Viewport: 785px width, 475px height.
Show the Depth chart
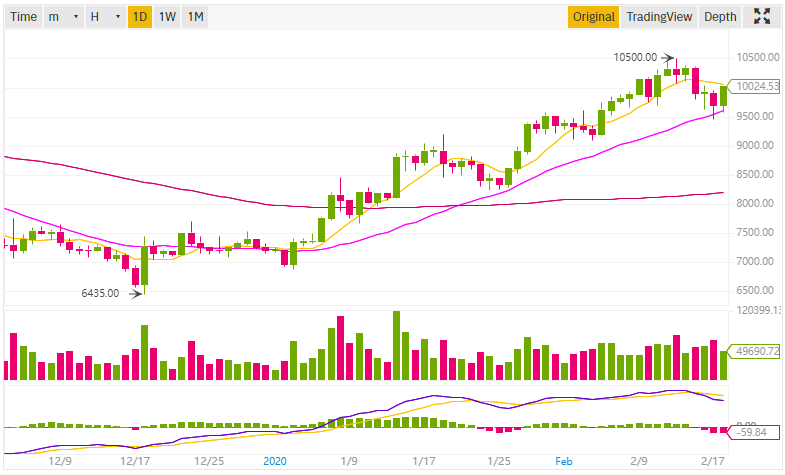pyautogui.click(x=720, y=17)
